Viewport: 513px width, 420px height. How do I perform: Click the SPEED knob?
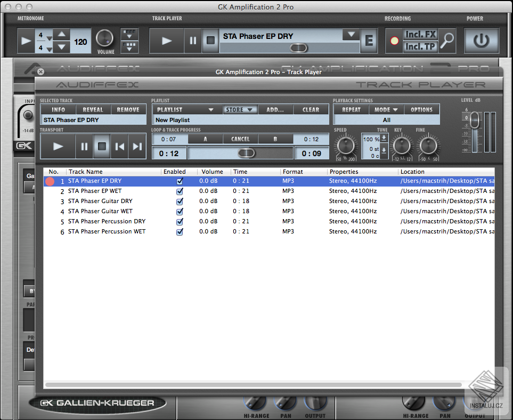[x=346, y=146]
